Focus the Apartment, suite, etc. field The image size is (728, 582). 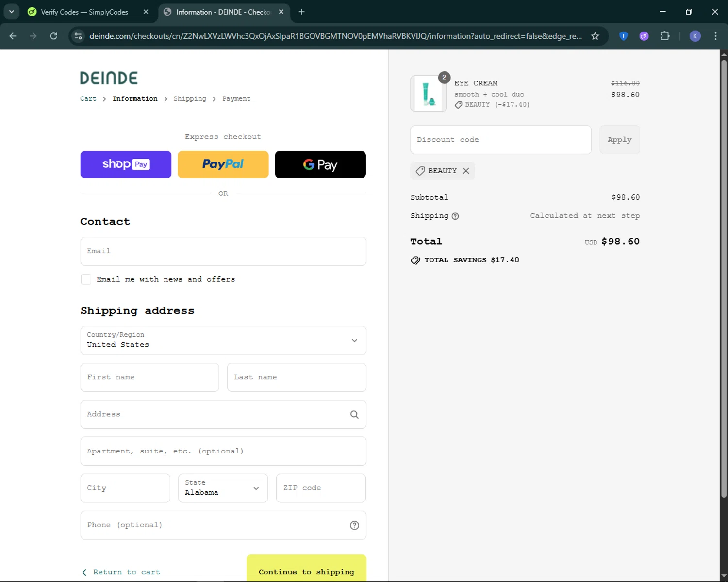click(223, 451)
